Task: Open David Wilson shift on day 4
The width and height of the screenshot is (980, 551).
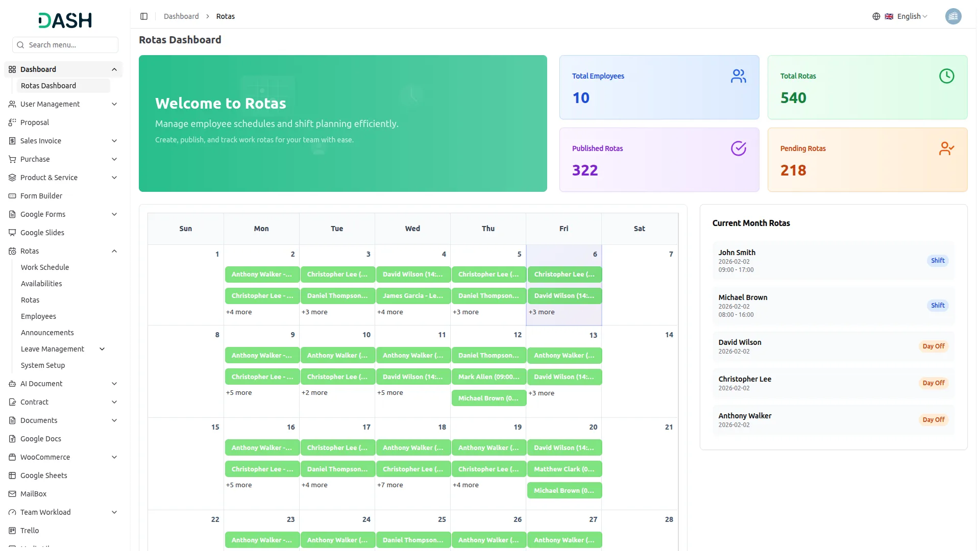Action: point(413,274)
